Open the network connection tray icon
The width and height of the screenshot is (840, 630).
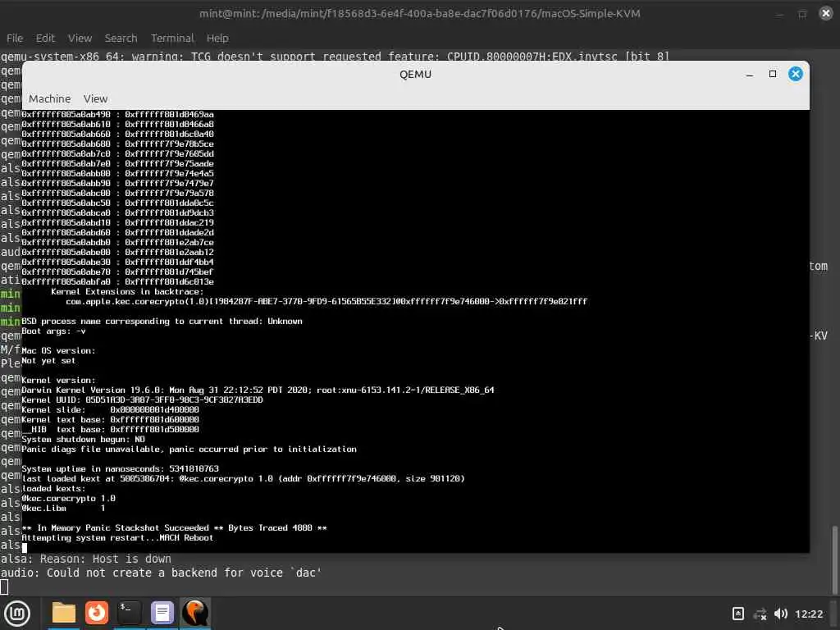(760, 614)
